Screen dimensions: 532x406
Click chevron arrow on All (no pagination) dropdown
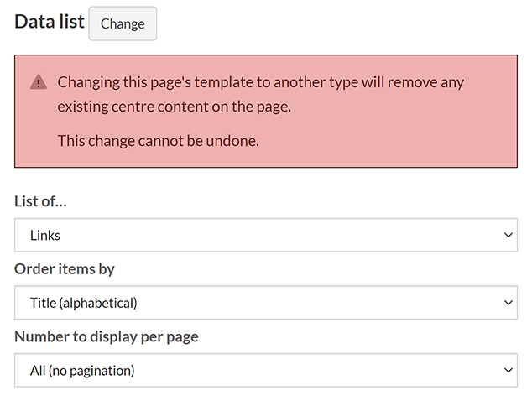coord(508,370)
